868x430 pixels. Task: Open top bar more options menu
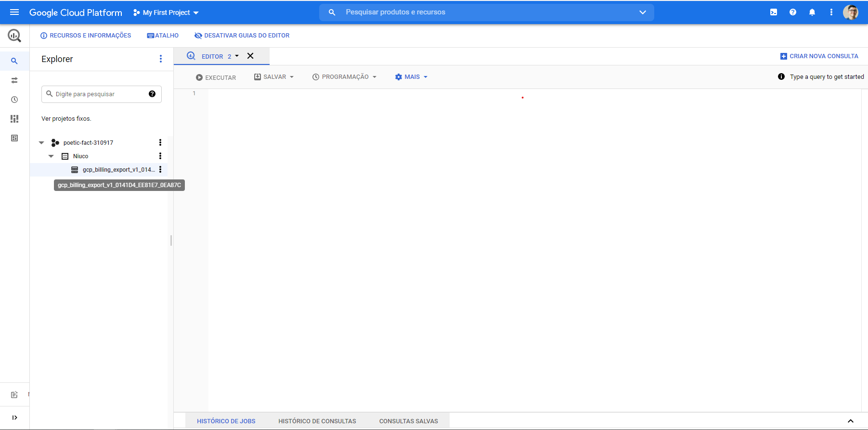click(831, 12)
